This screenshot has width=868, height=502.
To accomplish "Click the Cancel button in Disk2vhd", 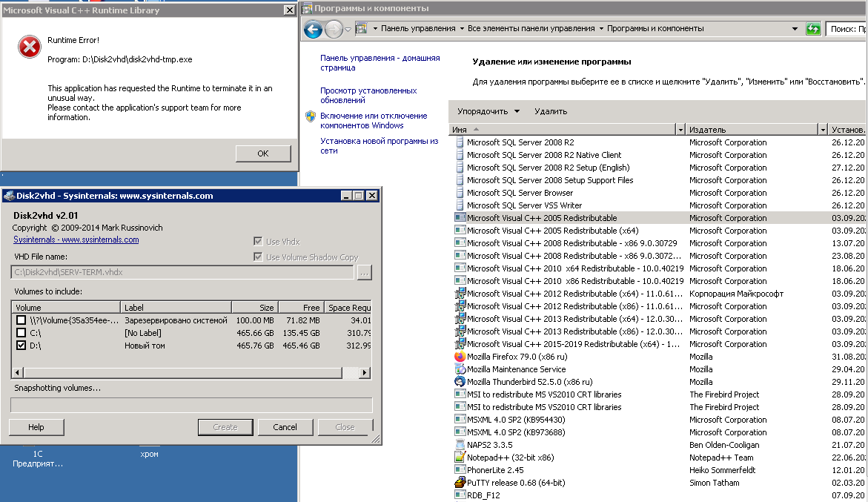I will 285,426.
